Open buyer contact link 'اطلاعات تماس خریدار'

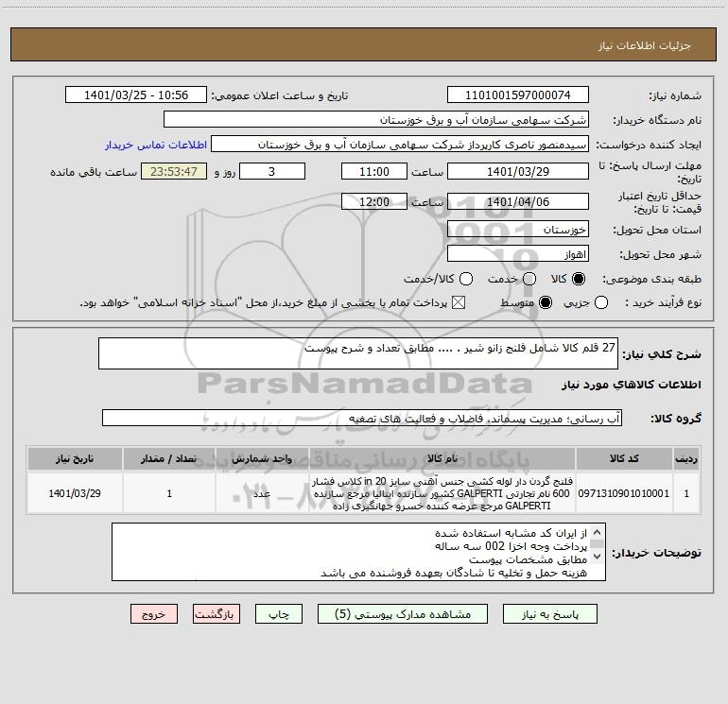156,145
